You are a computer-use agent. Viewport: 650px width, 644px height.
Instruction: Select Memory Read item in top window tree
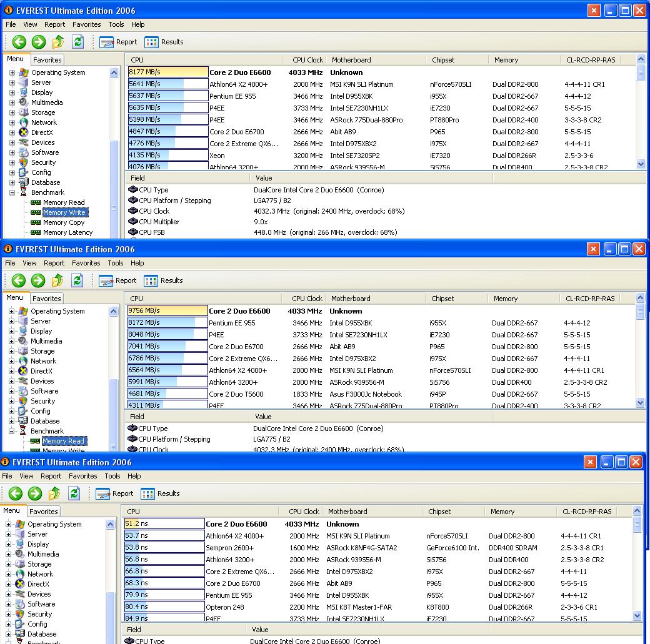click(x=64, y=202)
